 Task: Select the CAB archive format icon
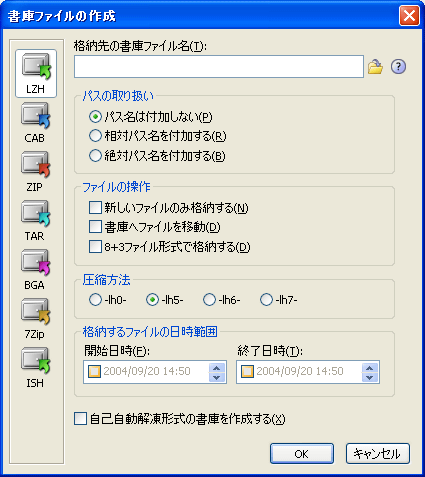(x=35, y=123)
